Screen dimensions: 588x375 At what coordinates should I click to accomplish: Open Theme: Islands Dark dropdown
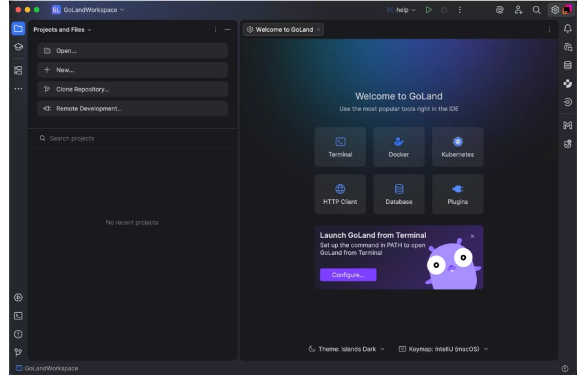(346, 349)
